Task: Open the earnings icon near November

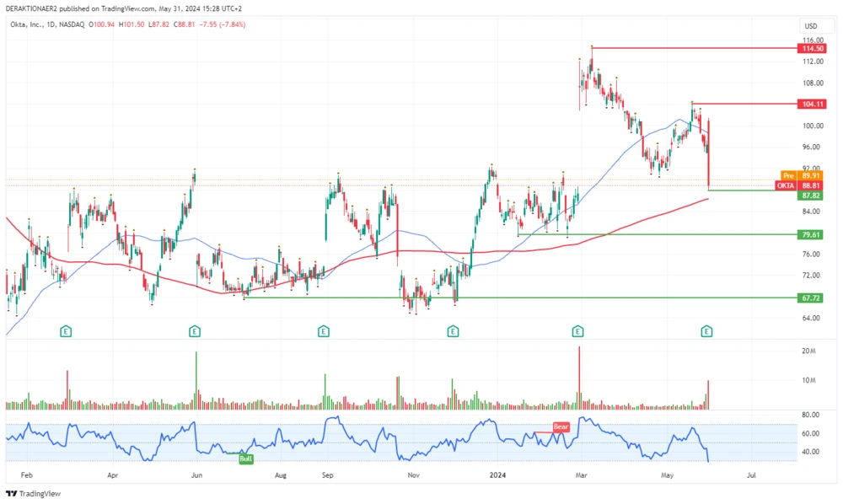Action: click(454, 331)
